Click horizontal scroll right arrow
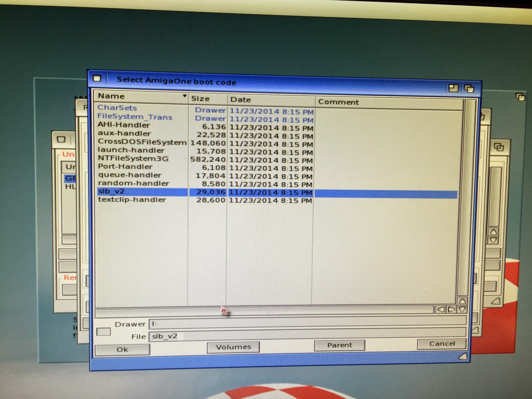 coord(451,310)
